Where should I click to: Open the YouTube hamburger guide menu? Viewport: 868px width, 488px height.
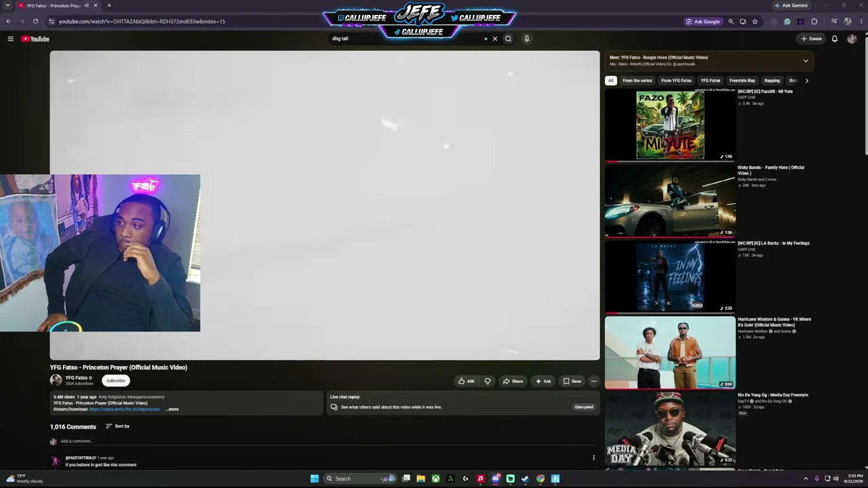point(11,39)
